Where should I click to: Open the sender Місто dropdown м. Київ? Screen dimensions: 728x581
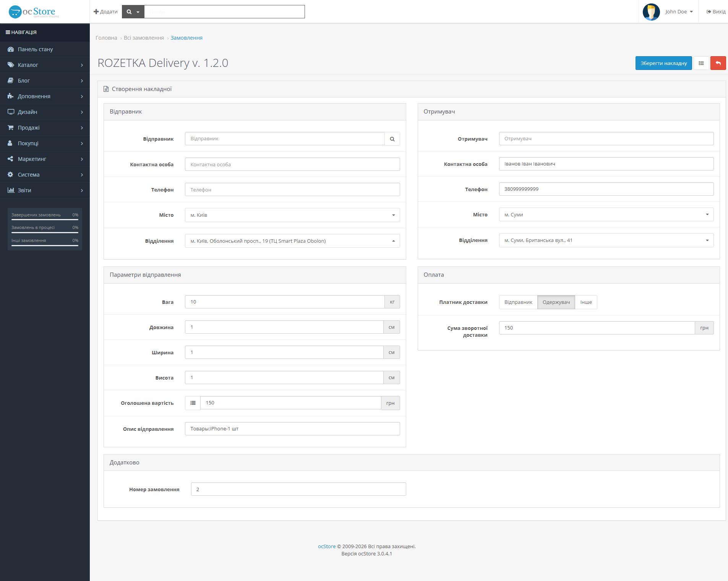pyautogui.click(x=292, y=215)
